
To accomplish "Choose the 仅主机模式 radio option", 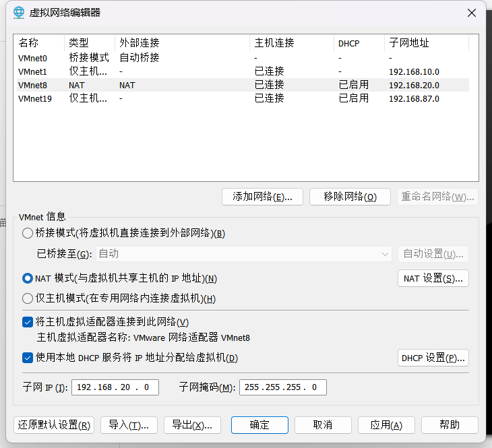I will [x=28, y=298].
